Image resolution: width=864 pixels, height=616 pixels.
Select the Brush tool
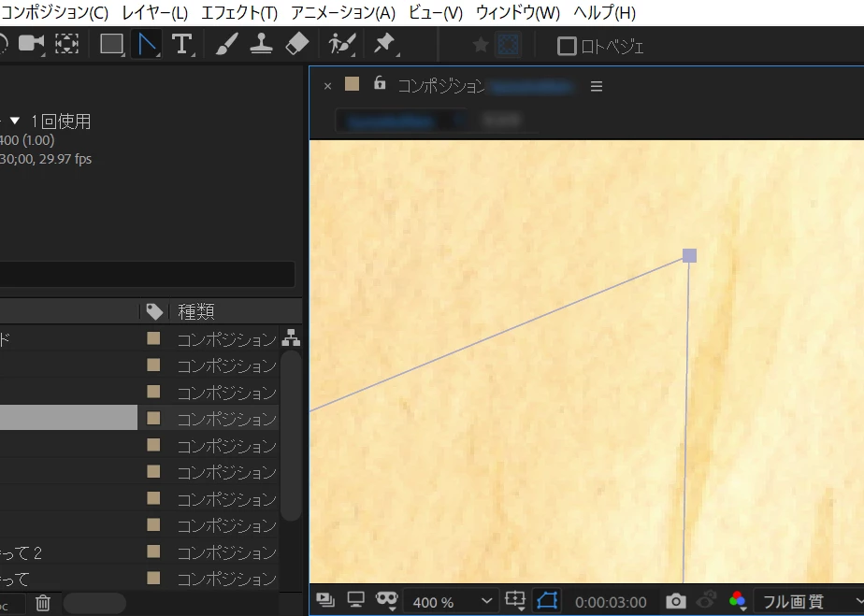point(226,44)
